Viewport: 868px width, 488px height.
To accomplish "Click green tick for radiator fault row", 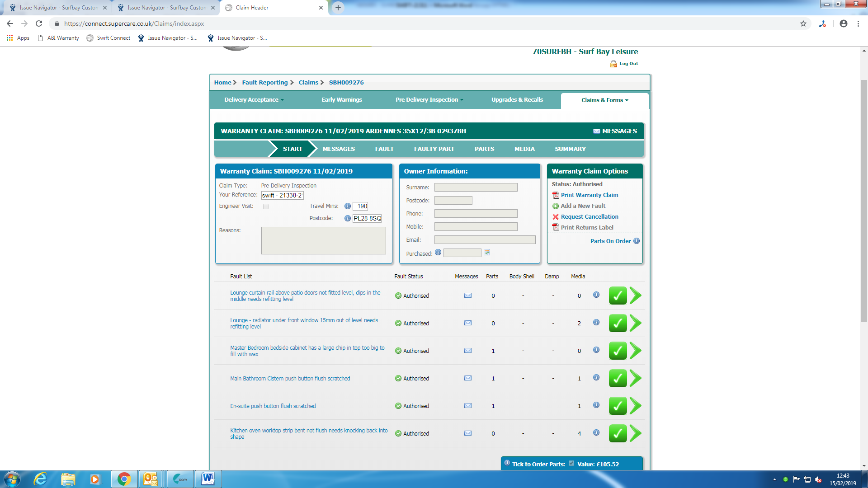I will tap(618, 323).
